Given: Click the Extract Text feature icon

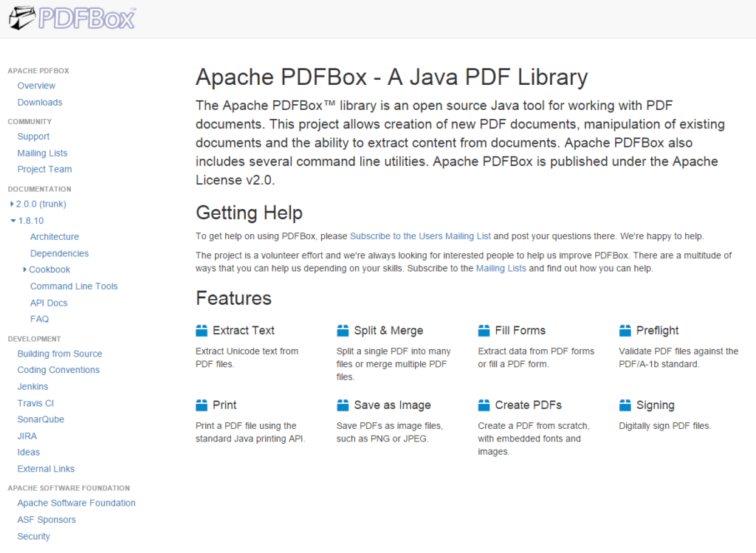Looking at the screenshot, I should (x=202, y=331).
